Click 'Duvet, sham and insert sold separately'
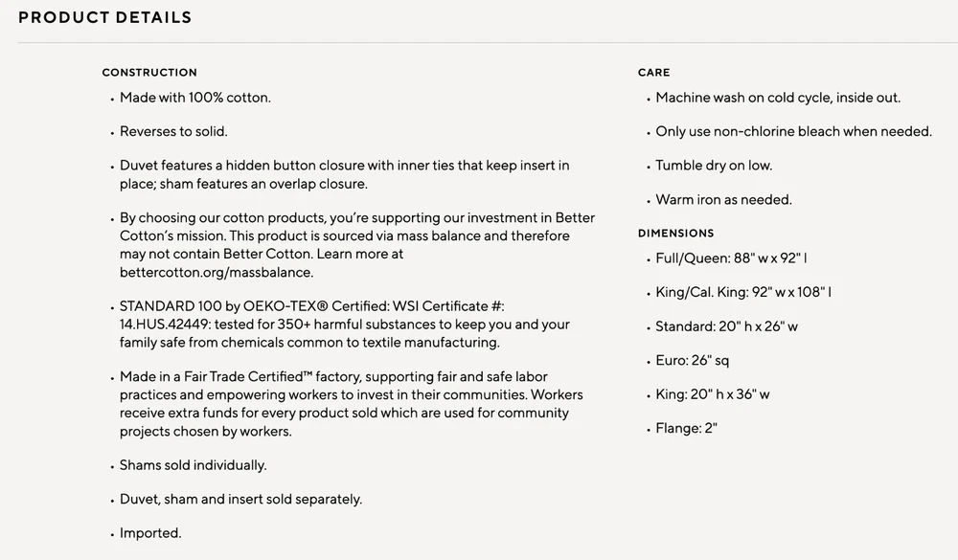Image resolution: width=958 pixels, height=560 pixels. [240, 499]
